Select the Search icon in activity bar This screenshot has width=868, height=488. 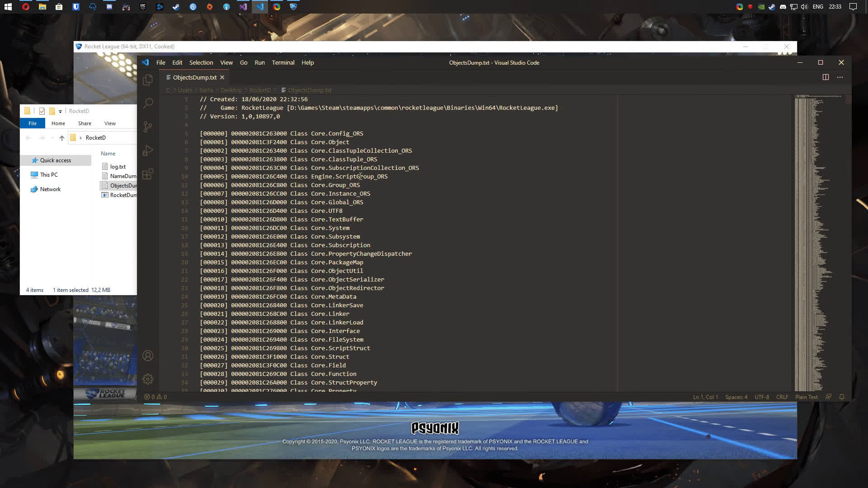(x=147, y=103)
